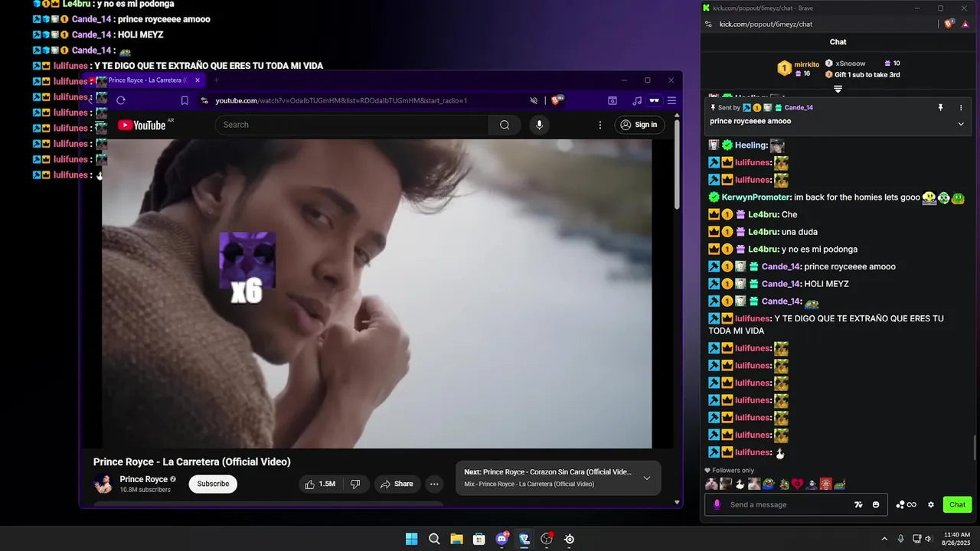Open new tab in YouTube browser window

[x=216, y=80]
